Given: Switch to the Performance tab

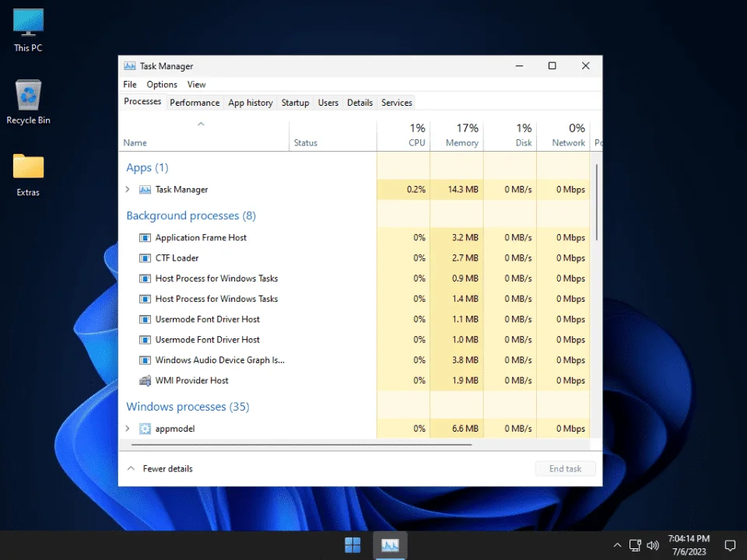Looking at the screenshot, I should [195, 103].
